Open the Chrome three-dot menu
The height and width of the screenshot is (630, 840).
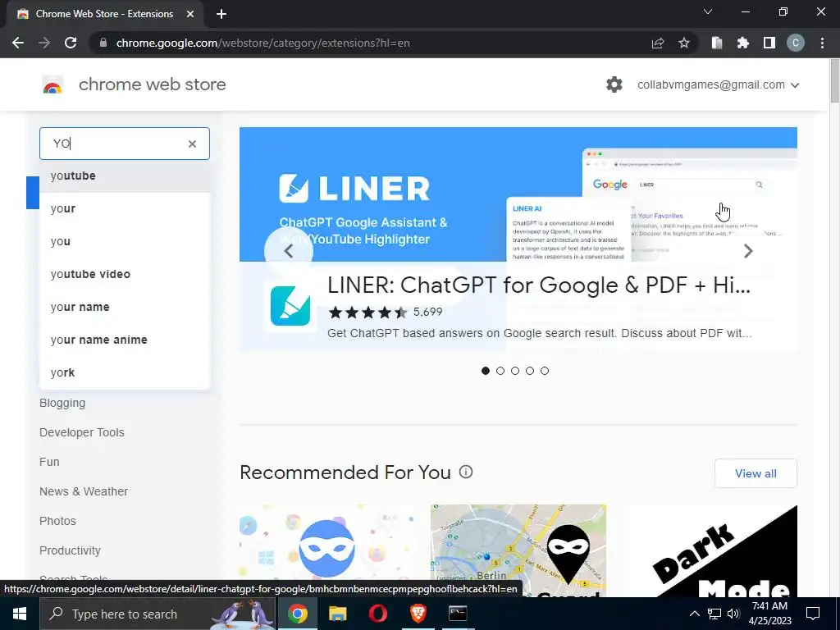[x=822, y=43]
